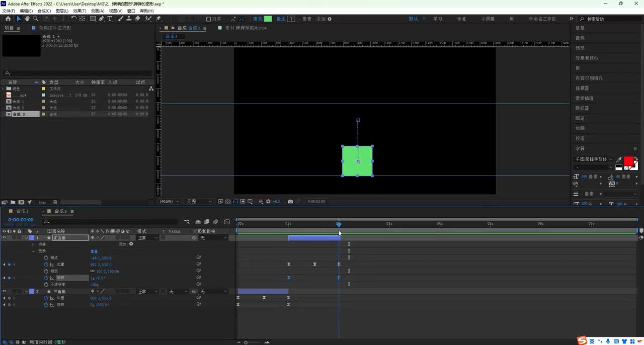The height and width of the screenshot is (345, 644).
Task: Select the Hand tool in toolbar
Action: tap(27, 19)
